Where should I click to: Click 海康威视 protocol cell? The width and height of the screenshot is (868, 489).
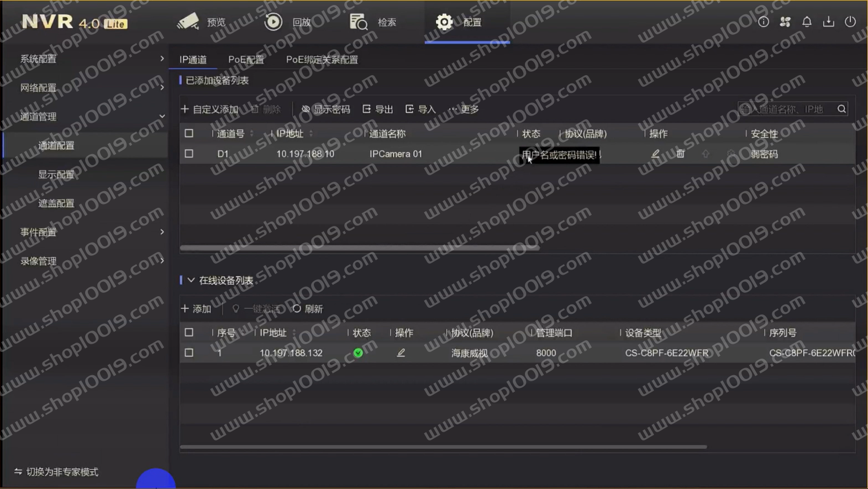point(469,353)
